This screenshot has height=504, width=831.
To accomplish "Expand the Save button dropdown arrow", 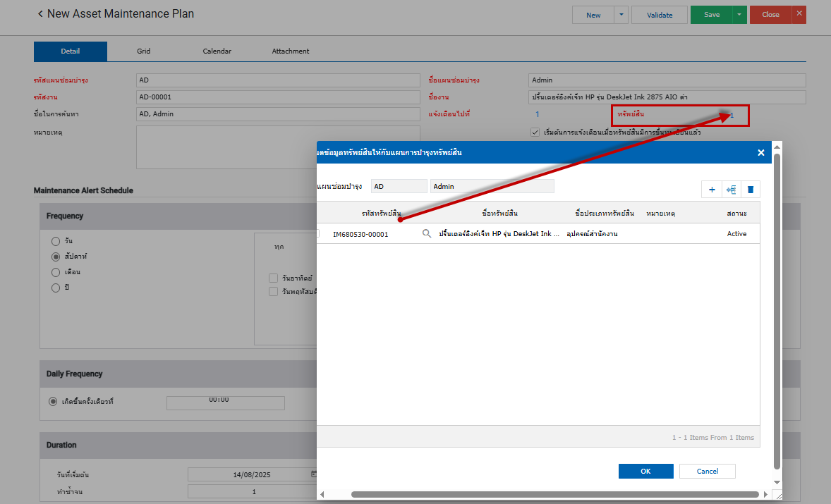I will 739,15.
